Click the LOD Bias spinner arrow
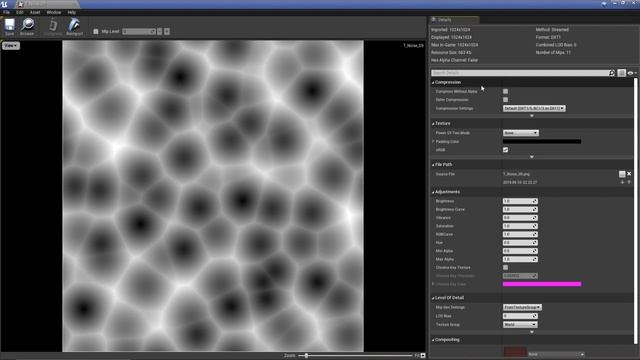 point(534,316)
